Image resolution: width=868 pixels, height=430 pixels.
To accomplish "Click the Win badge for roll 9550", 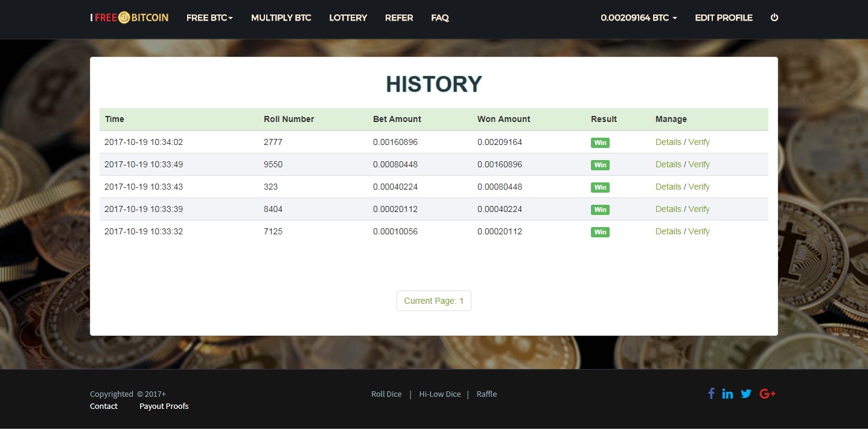I will tap(600, 165).
